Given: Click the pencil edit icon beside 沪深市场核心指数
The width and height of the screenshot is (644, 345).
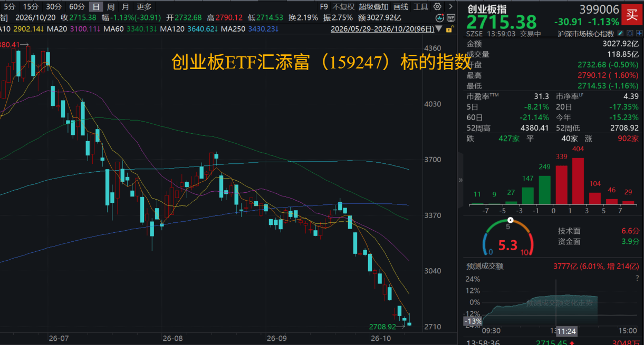Looking at the screenshot, I should click(x=620, y=34).
